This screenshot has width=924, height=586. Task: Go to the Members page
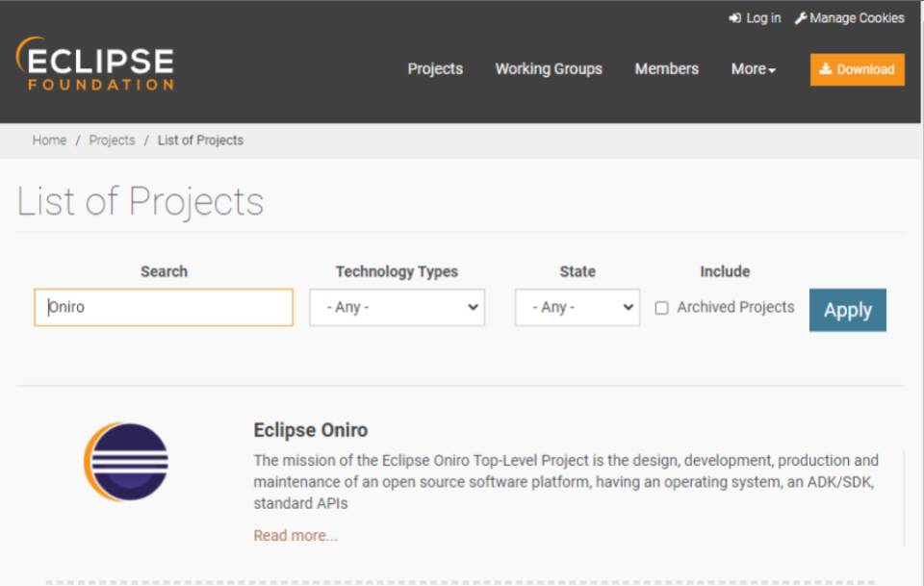666,69
